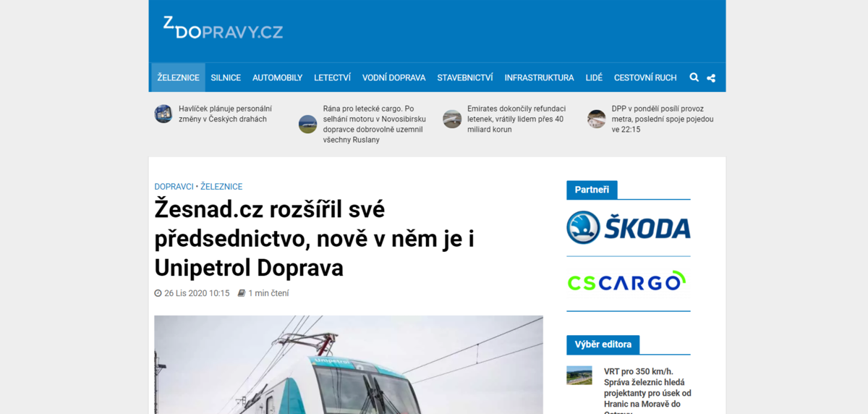Click the DPP metro article thumbnail
The height and width of the screenshot is (414, 868).
tap(597, 119)
